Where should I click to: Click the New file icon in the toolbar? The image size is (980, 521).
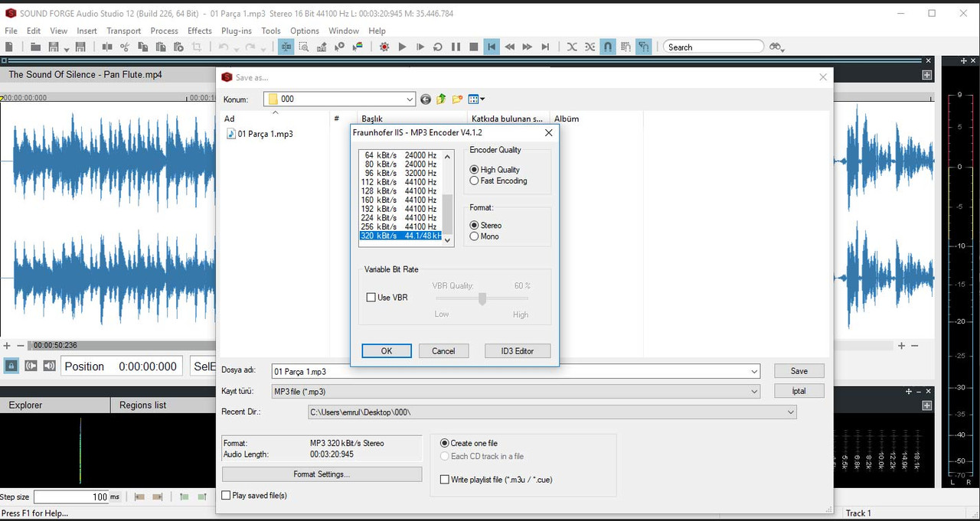[x=9, y=47]
